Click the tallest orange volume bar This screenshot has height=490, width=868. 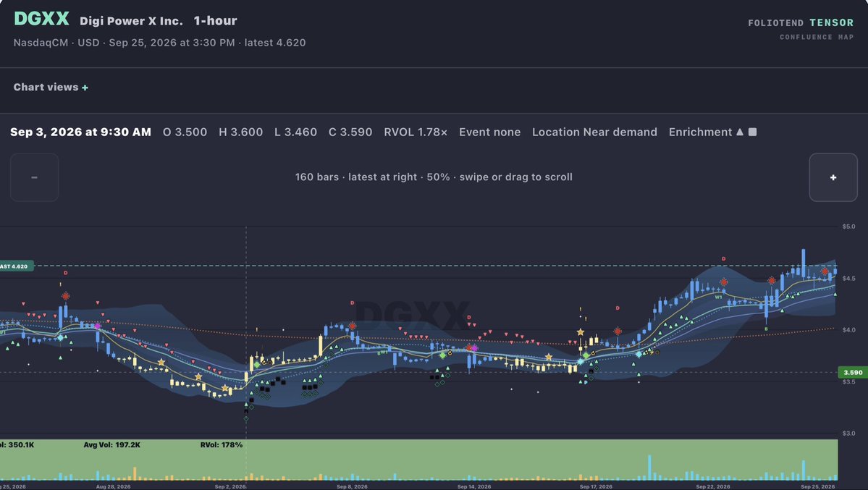135,474
